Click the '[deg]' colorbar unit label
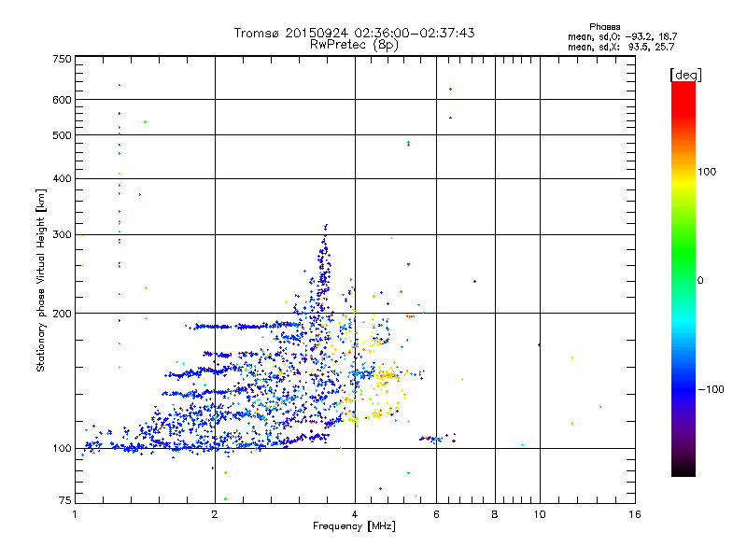This screenshot has height=560, width=747. click(x=685, y=75)
